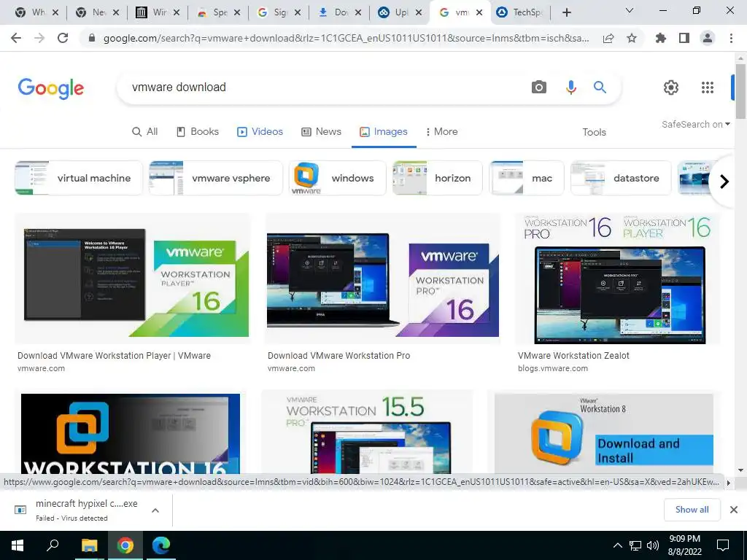This screenshot has width=747, height=560.
Task: Open Google quick settings gear
Action: (x=671, y=87)
